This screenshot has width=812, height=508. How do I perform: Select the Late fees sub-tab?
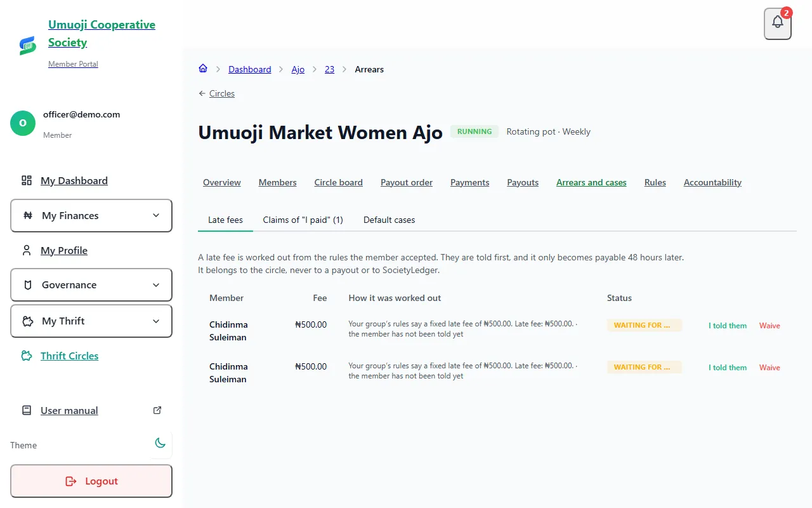click(x=226, y=220)
